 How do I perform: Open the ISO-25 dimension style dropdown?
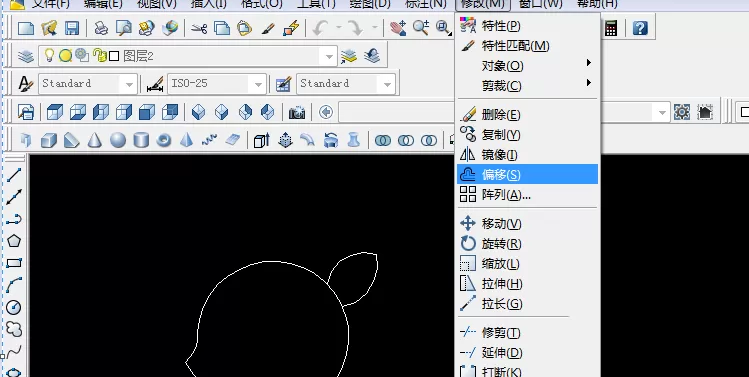258,85
